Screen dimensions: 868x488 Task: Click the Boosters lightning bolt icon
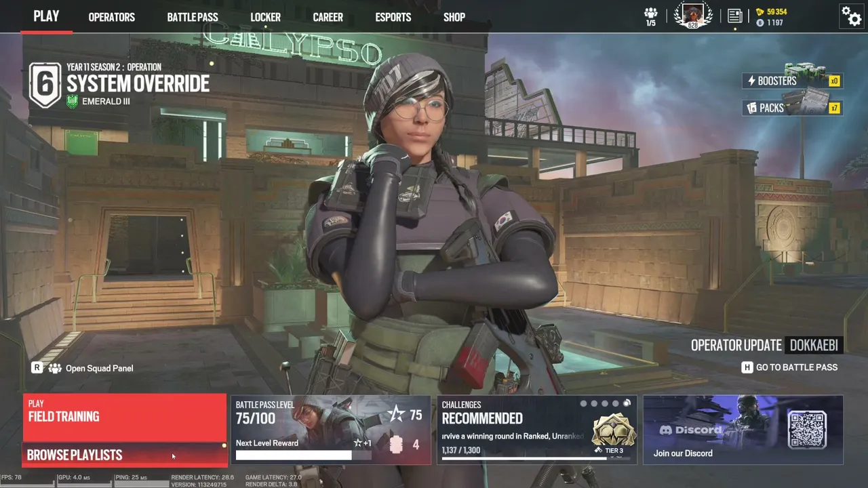tap(751, 81)
